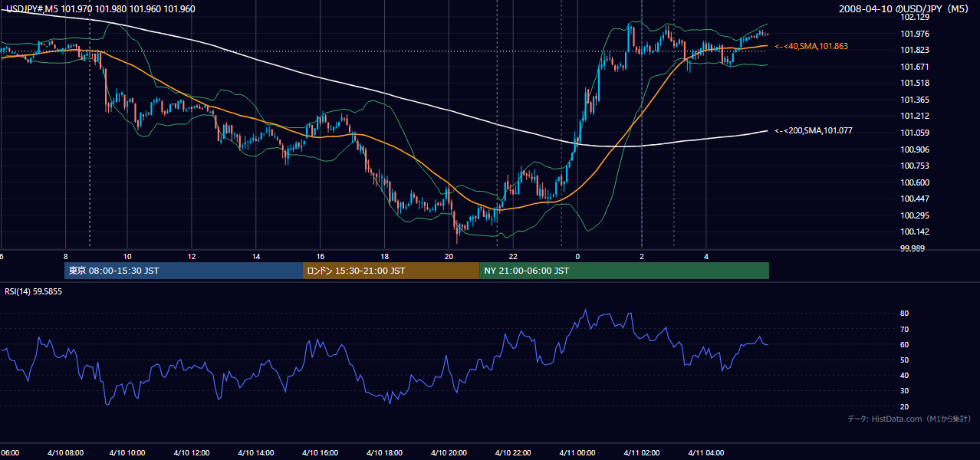This screenshot has width=980, height=460.
Task: Click the 4/11 02:00 bottom time label
Action: [x=641, y=452]
